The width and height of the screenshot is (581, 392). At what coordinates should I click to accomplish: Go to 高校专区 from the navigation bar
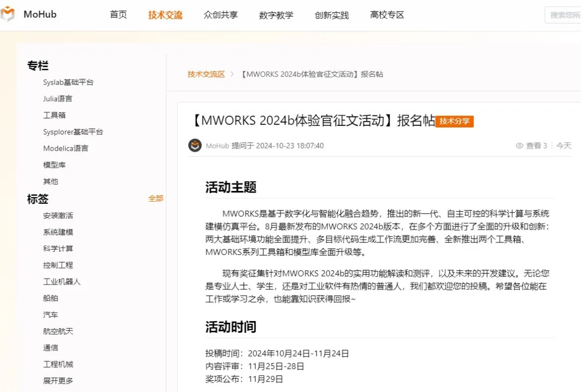point(386,15)
